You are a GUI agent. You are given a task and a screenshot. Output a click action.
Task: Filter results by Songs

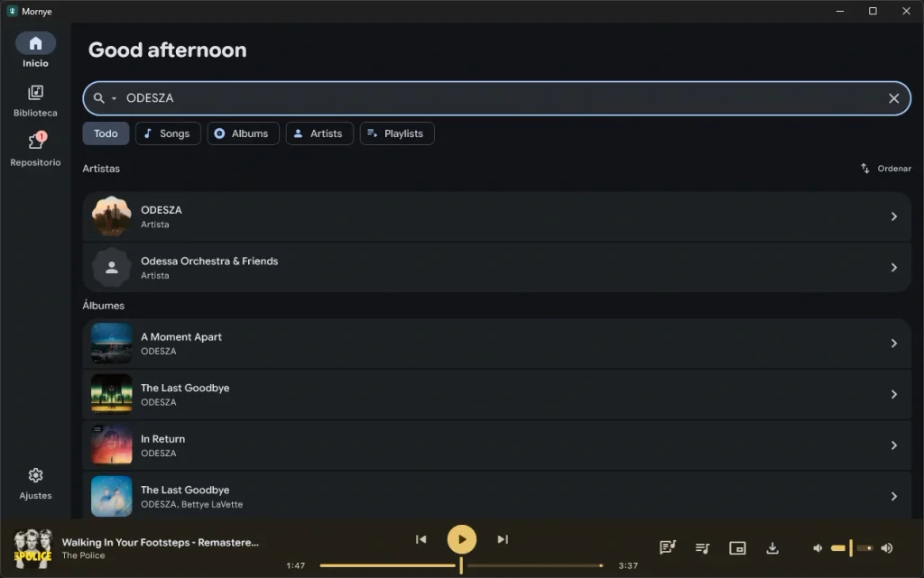point(167,133)
